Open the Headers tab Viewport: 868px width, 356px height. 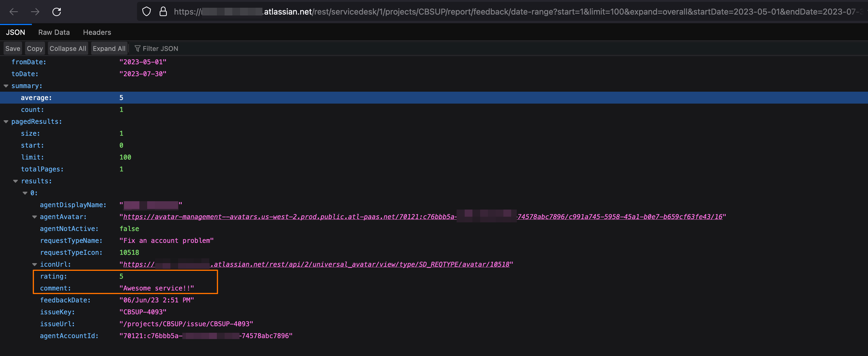pyautogui.click(x=97, y=32)
